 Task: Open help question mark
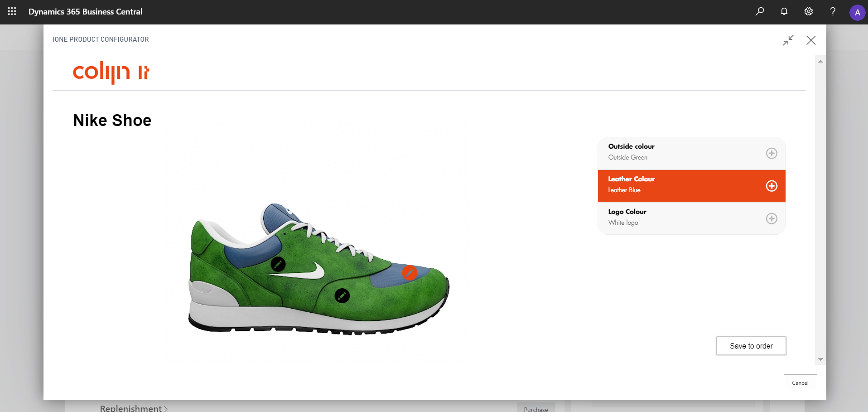833,11
